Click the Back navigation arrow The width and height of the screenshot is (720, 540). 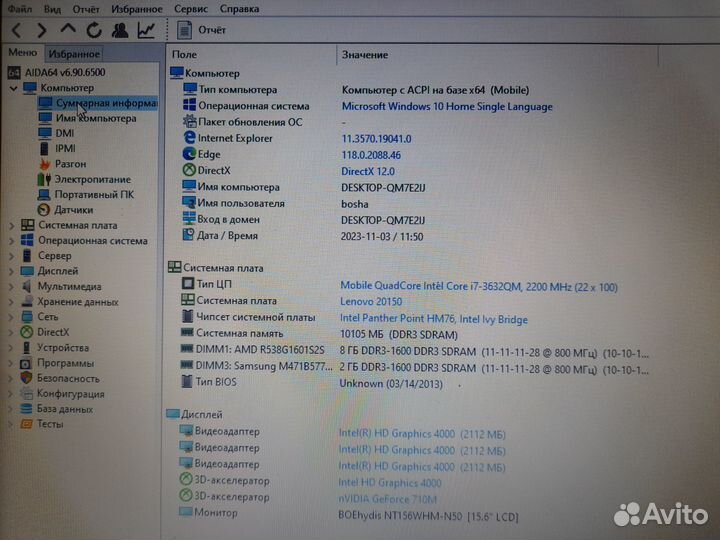(17, 30)
